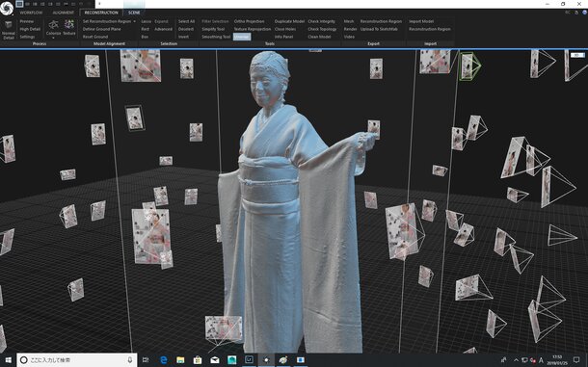Click Preview in the Process group
The width and height of the screenshot is (588, 367).
click(27, 21)
